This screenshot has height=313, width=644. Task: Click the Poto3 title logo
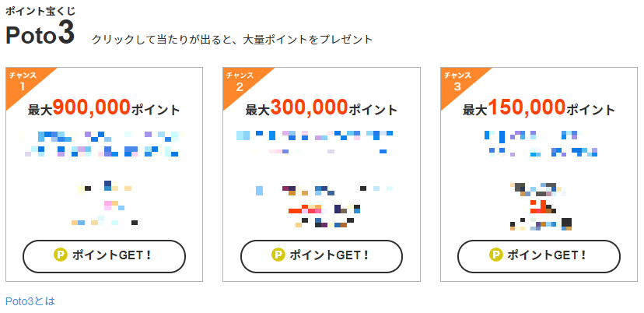[40, 34]
